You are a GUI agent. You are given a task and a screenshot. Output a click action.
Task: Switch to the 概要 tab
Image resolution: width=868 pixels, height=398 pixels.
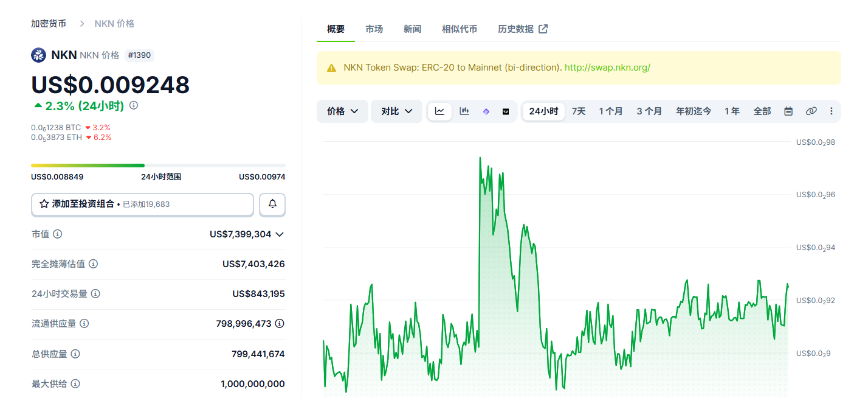click(x=336, y=29)
